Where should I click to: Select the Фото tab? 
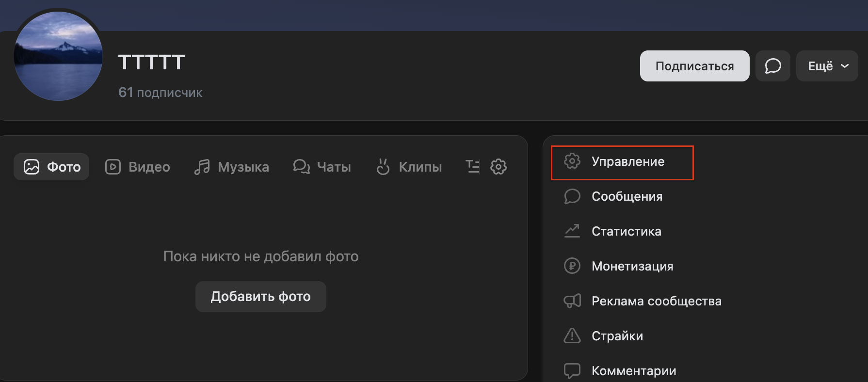pos(52,167)
